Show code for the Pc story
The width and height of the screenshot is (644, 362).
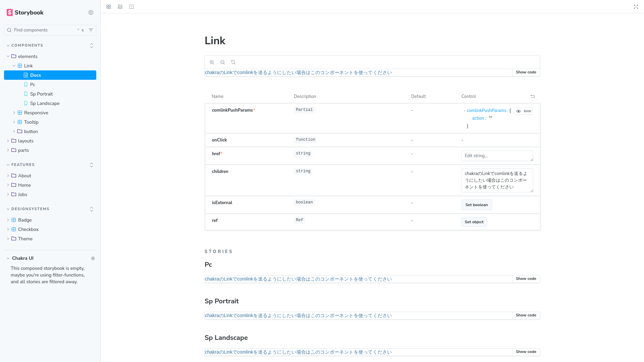[x=526, y=279]
